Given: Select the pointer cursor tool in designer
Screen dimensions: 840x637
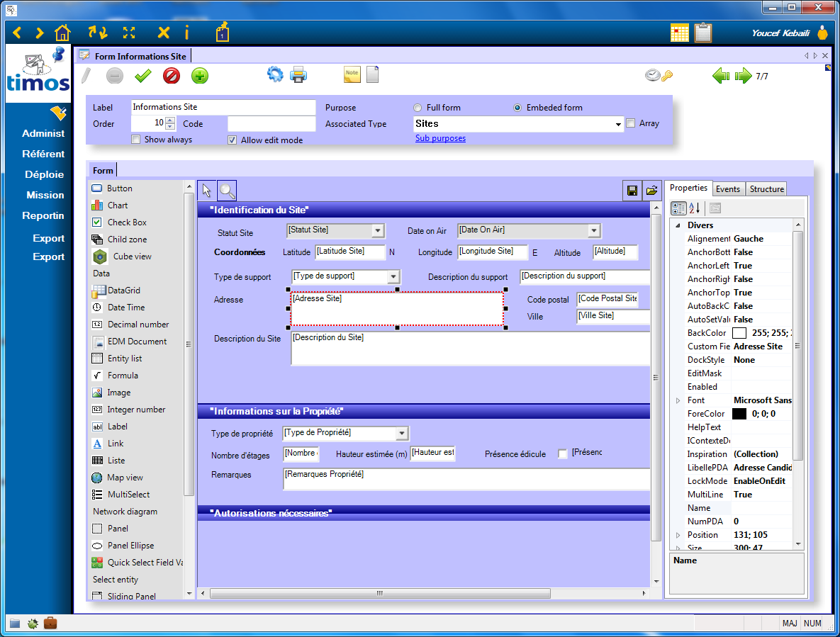Looking at the screenshot, I should (x=206, y=191).
